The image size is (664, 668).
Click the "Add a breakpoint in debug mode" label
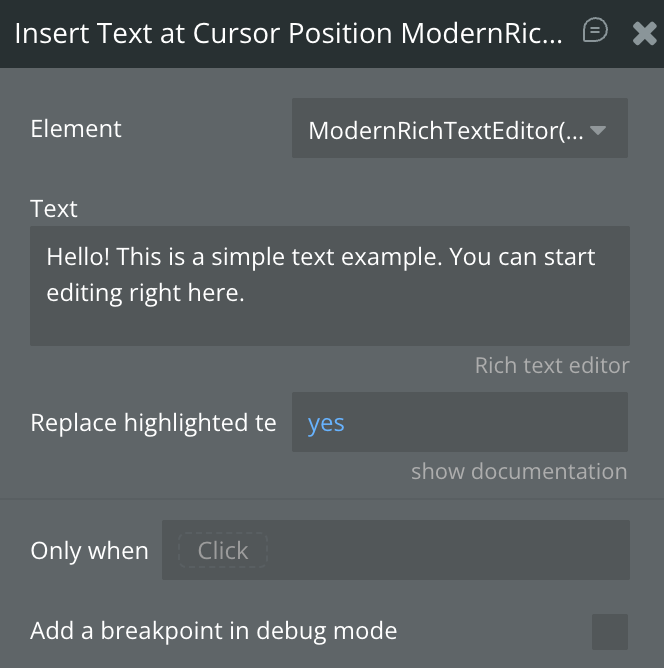[214, 631]
